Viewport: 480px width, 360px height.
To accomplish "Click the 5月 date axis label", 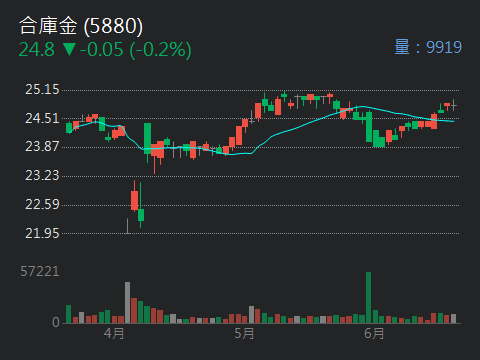I will [244, 333].
